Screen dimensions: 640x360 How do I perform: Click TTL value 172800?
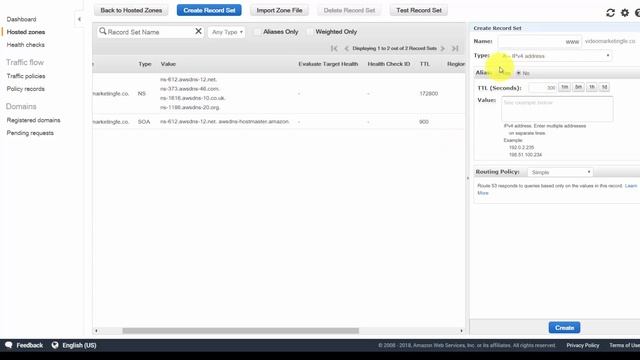429,93
